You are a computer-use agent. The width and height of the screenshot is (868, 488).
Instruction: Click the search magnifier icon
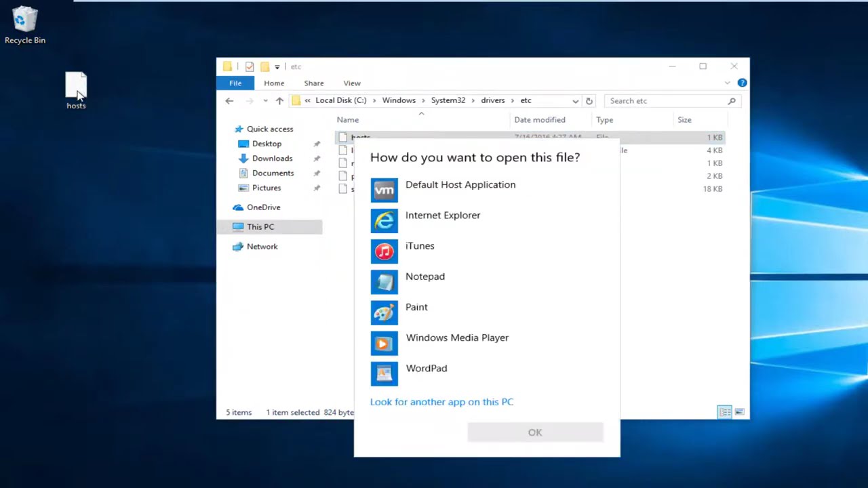pyautogui.click(x=732, y=101)
